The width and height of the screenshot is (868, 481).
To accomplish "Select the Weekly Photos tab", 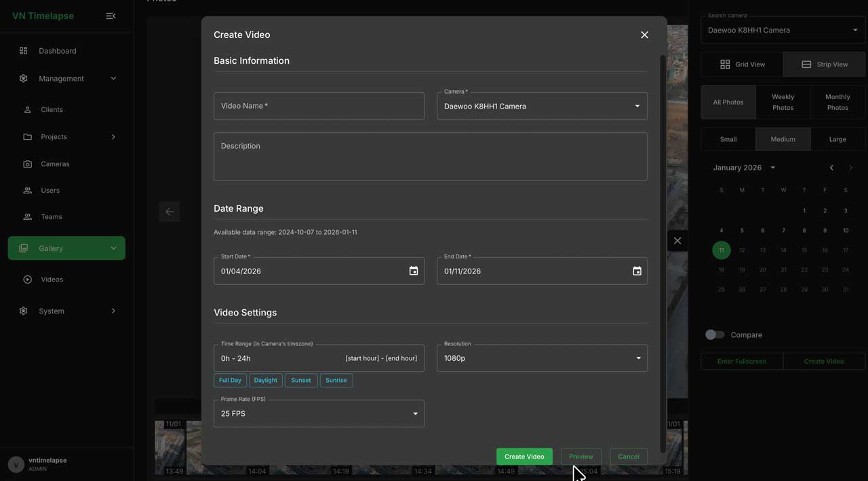I will 783,102.
